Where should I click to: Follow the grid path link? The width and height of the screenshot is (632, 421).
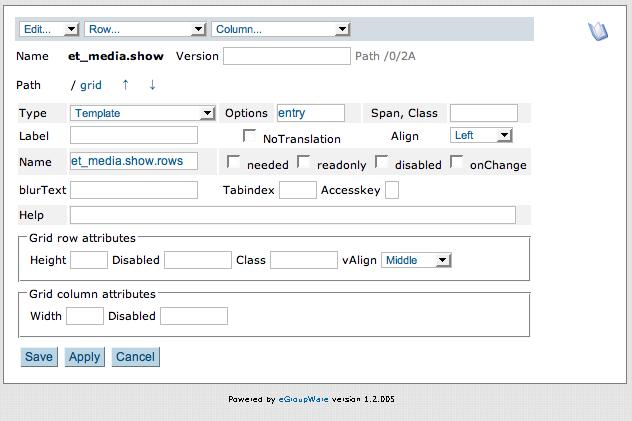91,85
